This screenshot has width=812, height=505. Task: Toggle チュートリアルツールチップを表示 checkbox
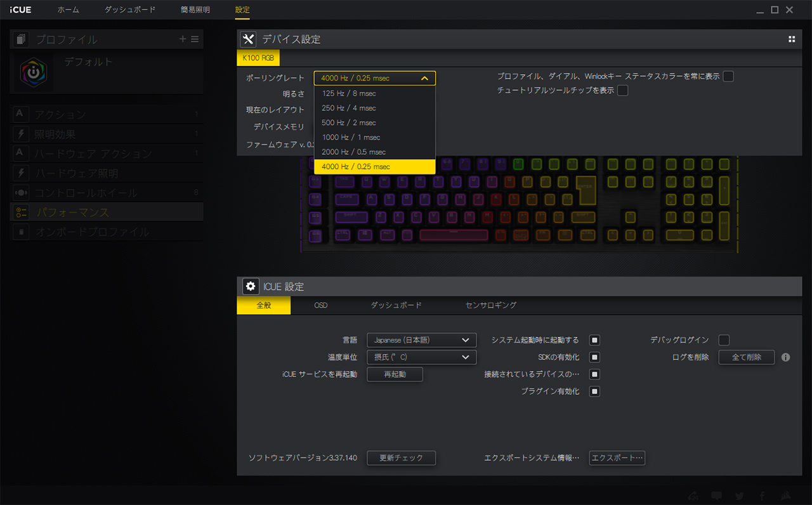tap(623, 90)
